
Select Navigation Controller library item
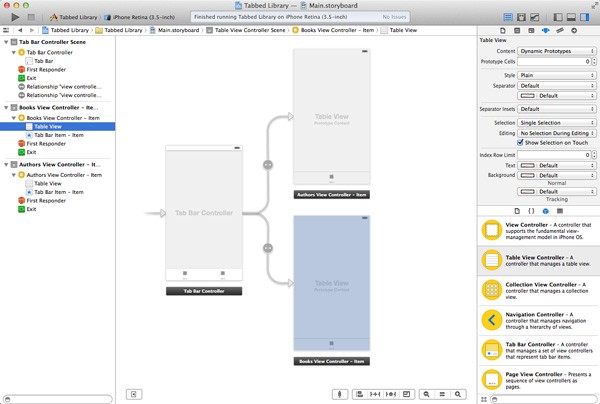pyautogui.click(x=539, y=320)
